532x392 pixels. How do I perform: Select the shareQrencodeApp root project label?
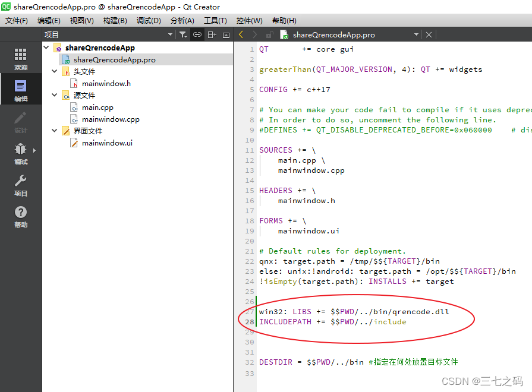click(100, 48)
